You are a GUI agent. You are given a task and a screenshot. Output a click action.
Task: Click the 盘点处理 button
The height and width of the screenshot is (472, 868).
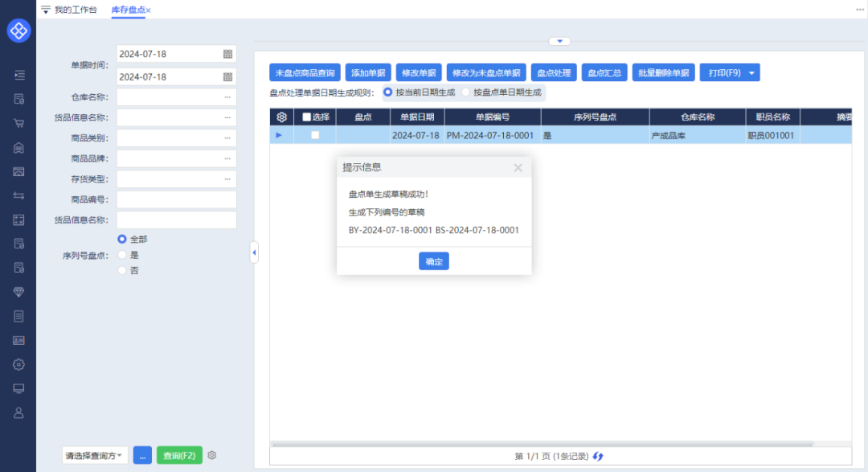coord(553,73)
